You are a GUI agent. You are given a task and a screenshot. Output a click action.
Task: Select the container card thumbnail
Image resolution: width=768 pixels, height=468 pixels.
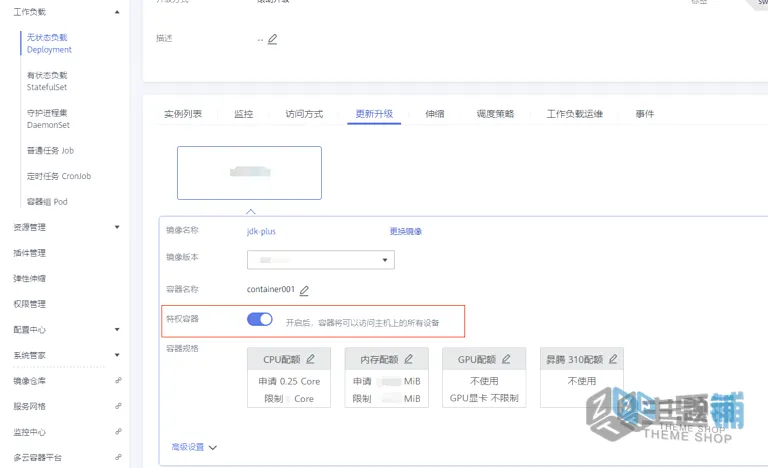point(249,172)
